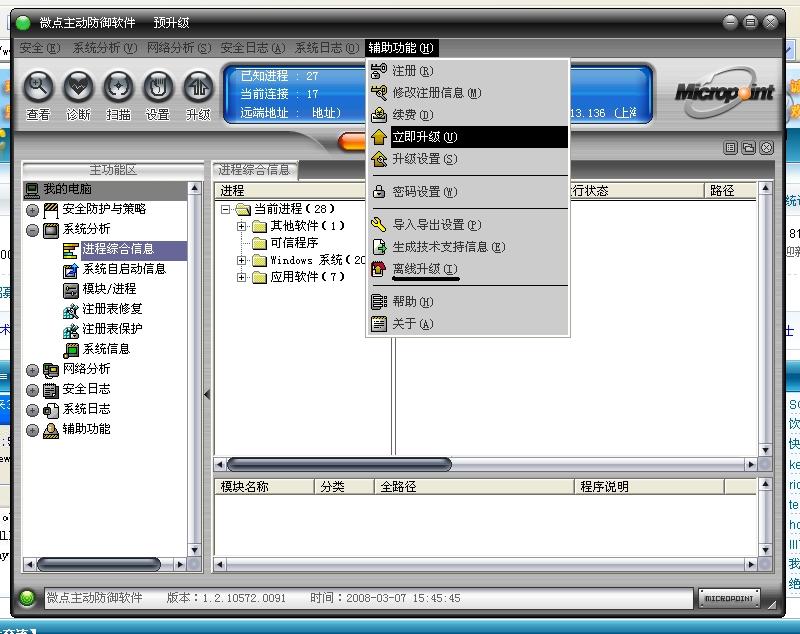The width and height of the screenshot is (800, 634).
Task: Click the 系统信息 icon
Action: 70,350
